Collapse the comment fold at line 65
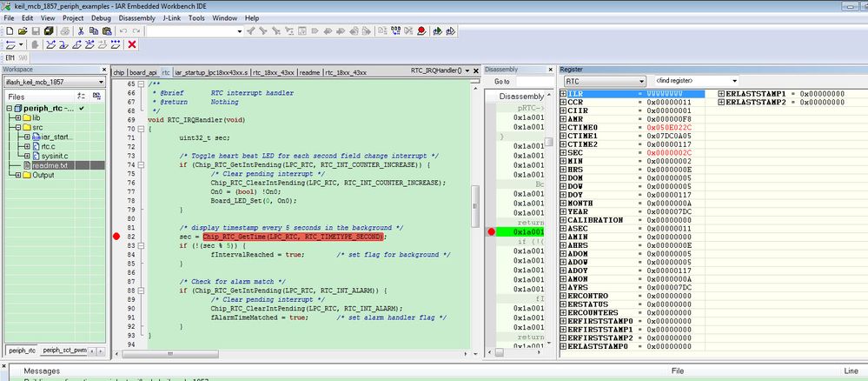Image resolution: width=868 pixels, height=381 pixels. pyautogui.click(x=141, y=84)
